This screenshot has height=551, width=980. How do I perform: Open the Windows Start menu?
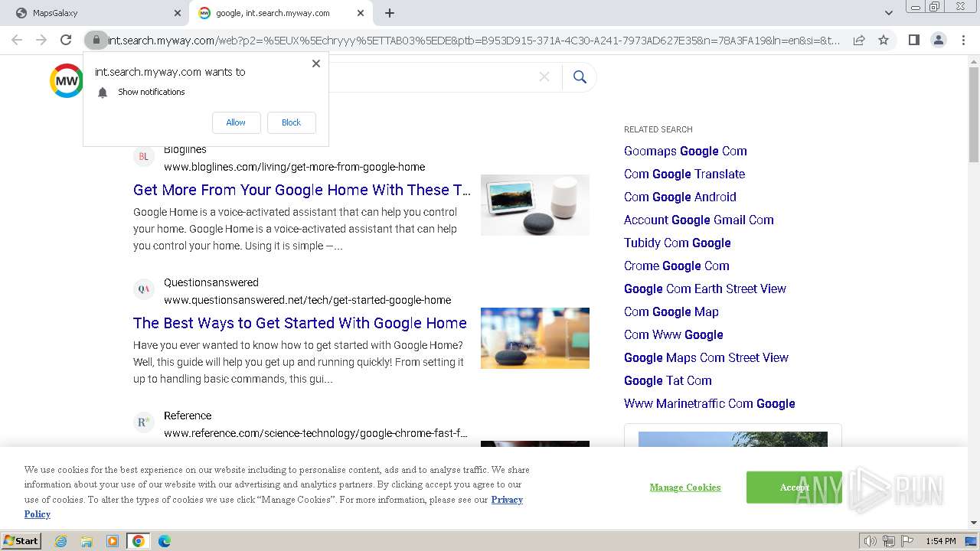pyautogui.click(x=21, y=541)
